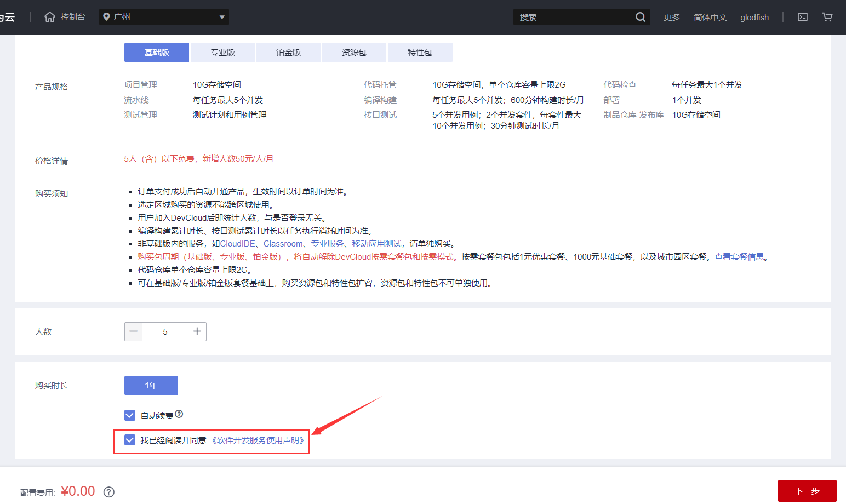Screen dimensions: 846x504
Task: Toggle the 我已经阅读并同意 agreement checkbox
Action: [x=130, y=440]
